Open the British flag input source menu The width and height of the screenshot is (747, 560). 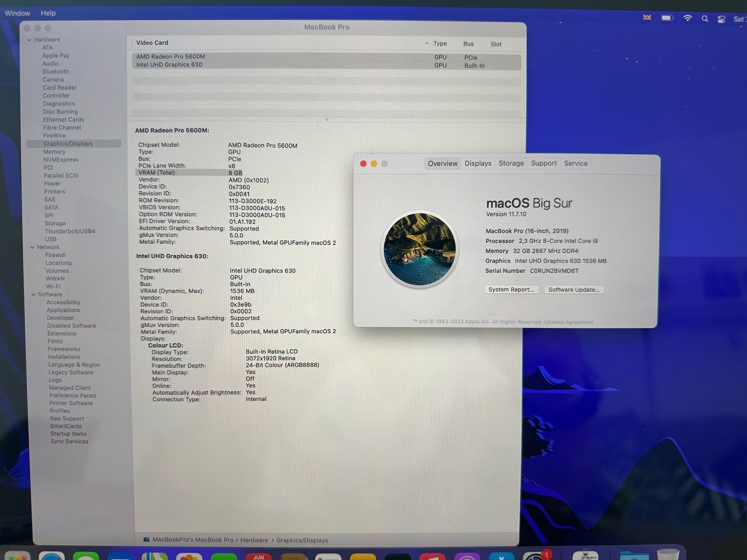coord(647,17)
